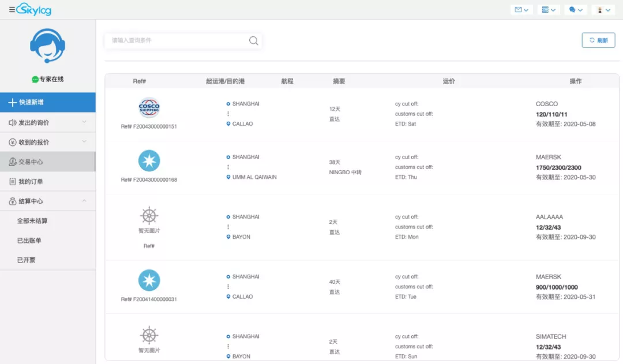623x364 pixels.
Task: Click Ref# F20043000000168 text
Action: pos(149,179)
